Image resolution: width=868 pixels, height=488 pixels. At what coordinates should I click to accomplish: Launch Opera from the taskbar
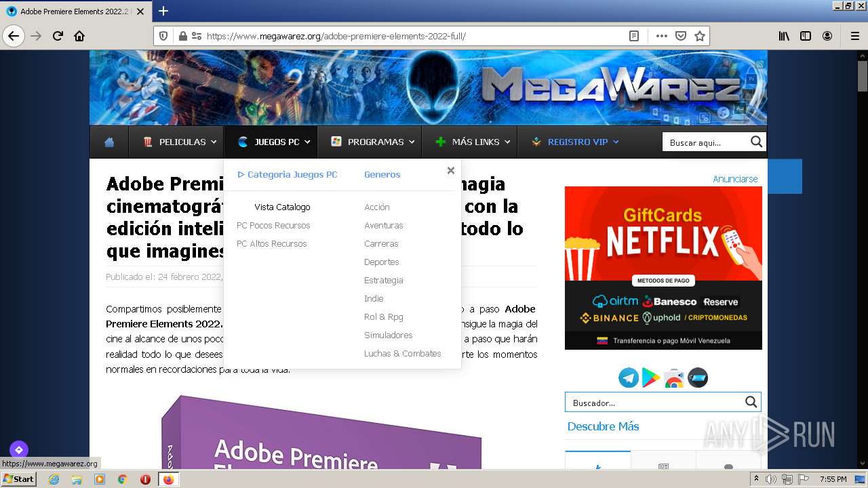145,479
